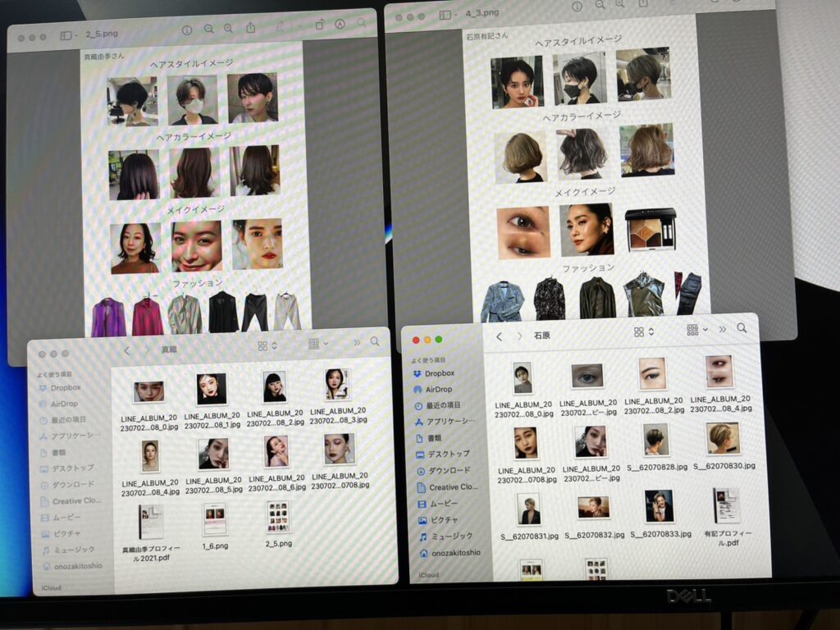
Task: Go back in 真織 Finder window
Action: (127, 351)
